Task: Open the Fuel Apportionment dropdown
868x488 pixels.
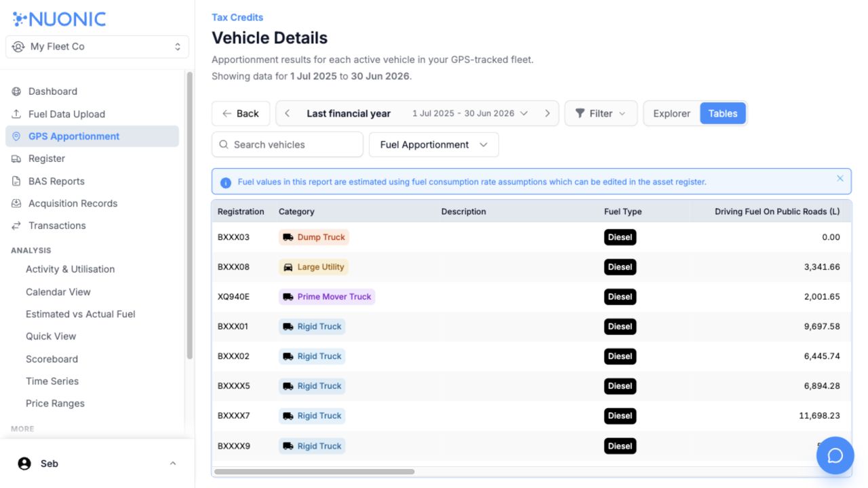Action: pos(434,144)
